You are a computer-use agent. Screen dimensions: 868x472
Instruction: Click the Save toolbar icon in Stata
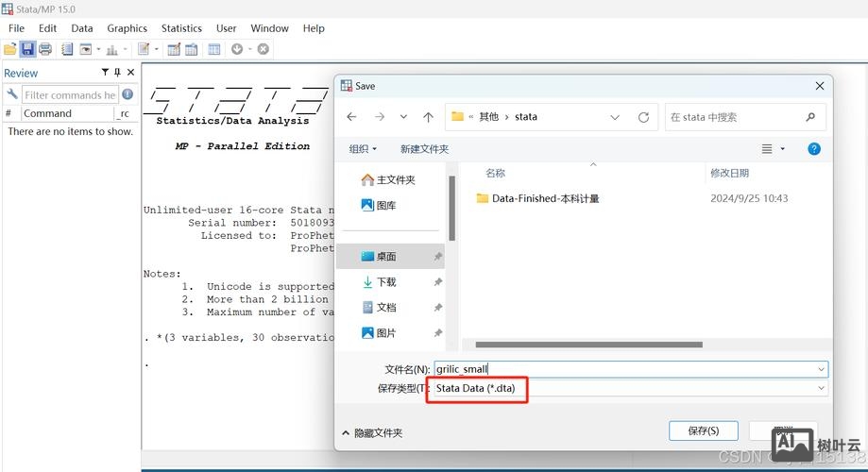(27, 49)
